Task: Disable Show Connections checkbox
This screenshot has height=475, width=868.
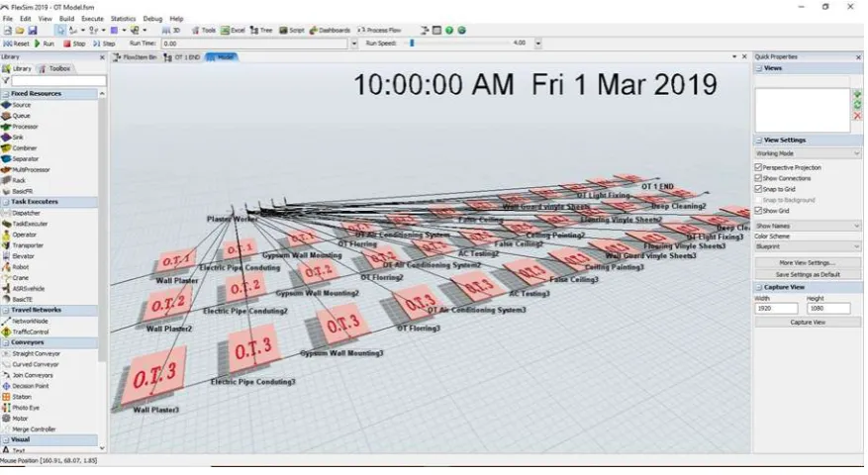Action: [758, 178]
